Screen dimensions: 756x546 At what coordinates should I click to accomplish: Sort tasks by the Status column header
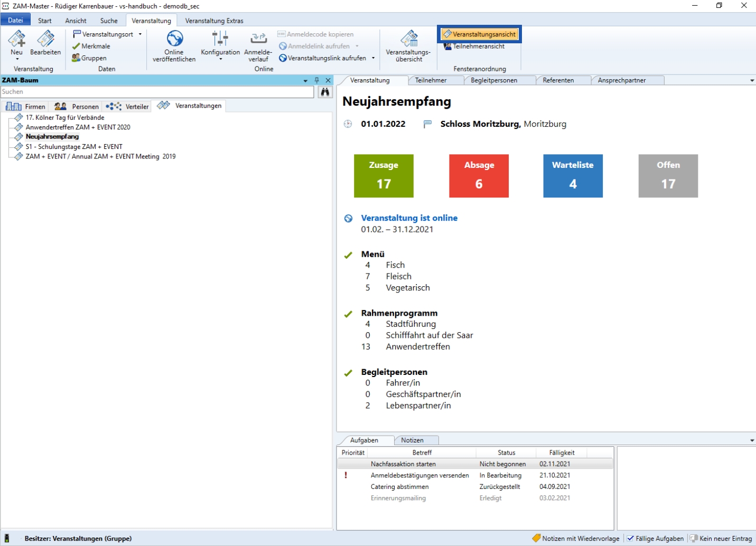click(506, 453)
